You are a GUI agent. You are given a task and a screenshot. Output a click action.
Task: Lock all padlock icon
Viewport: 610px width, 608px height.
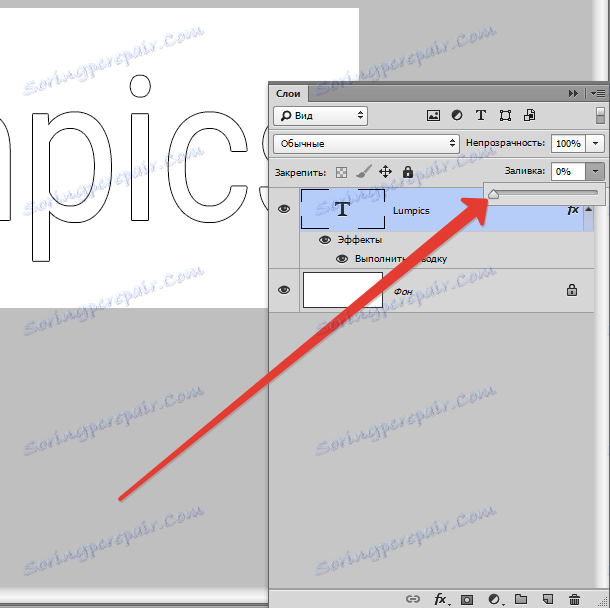[x=407, y=172]
